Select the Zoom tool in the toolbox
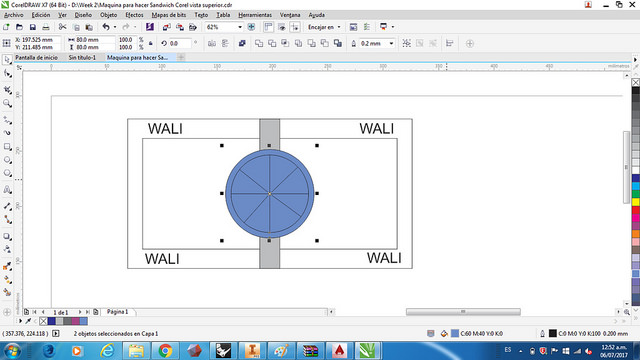640x360 pixels. click(x=7, y=103)
